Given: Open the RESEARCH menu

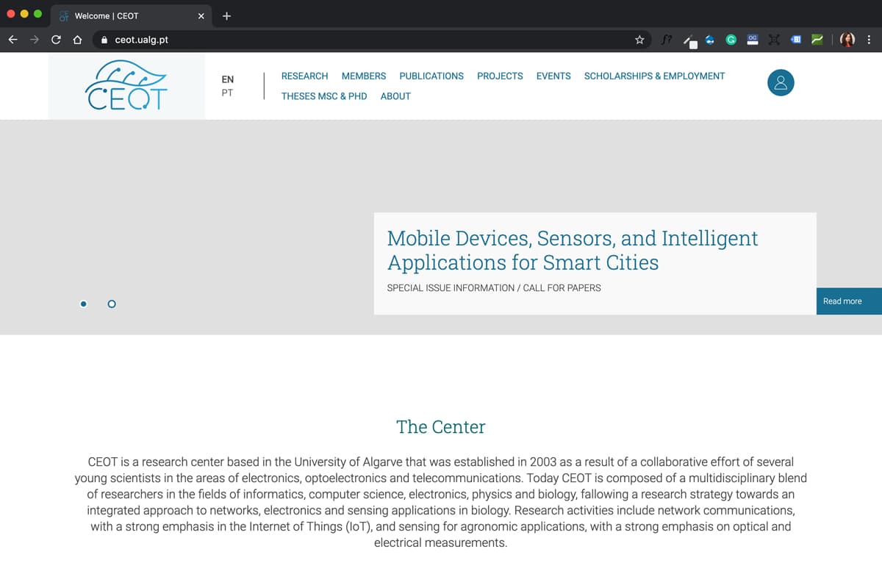Looking at the screenshot, I should (x=304, y=76).
